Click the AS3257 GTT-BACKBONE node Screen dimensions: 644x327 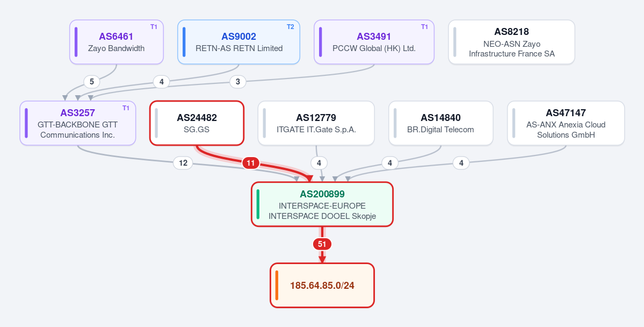click(78, 123)
